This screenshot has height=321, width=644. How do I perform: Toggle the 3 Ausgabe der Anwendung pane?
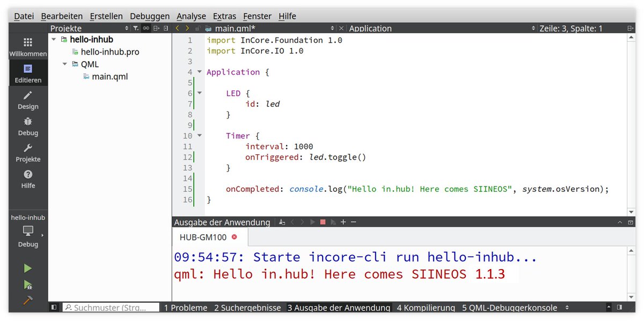(339, 308)
